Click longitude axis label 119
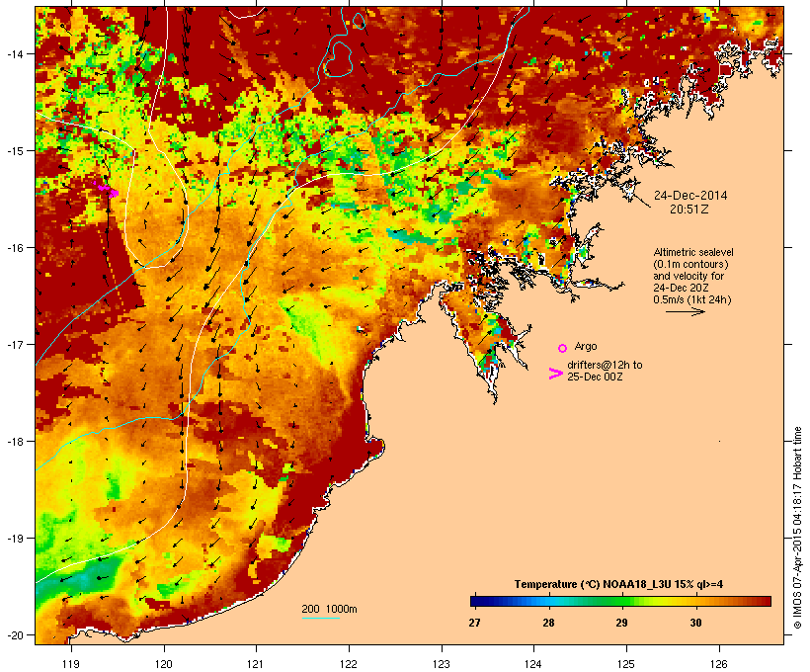The image size is (810, 672). point(71,664)
